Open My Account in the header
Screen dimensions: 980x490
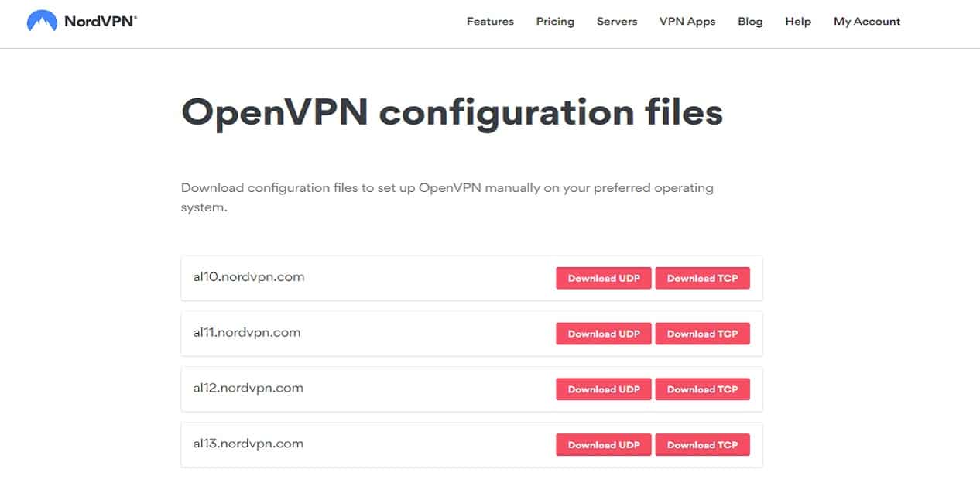click(867, 22)
